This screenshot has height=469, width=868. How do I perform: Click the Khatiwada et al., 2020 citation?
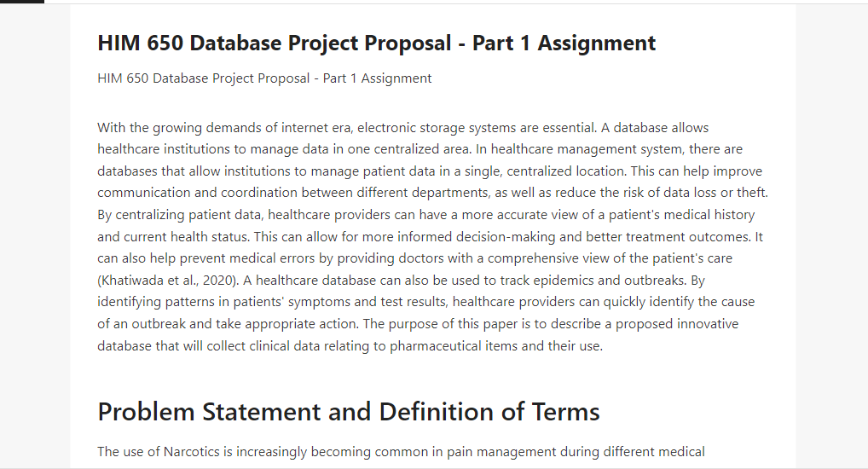click(168, 281)
